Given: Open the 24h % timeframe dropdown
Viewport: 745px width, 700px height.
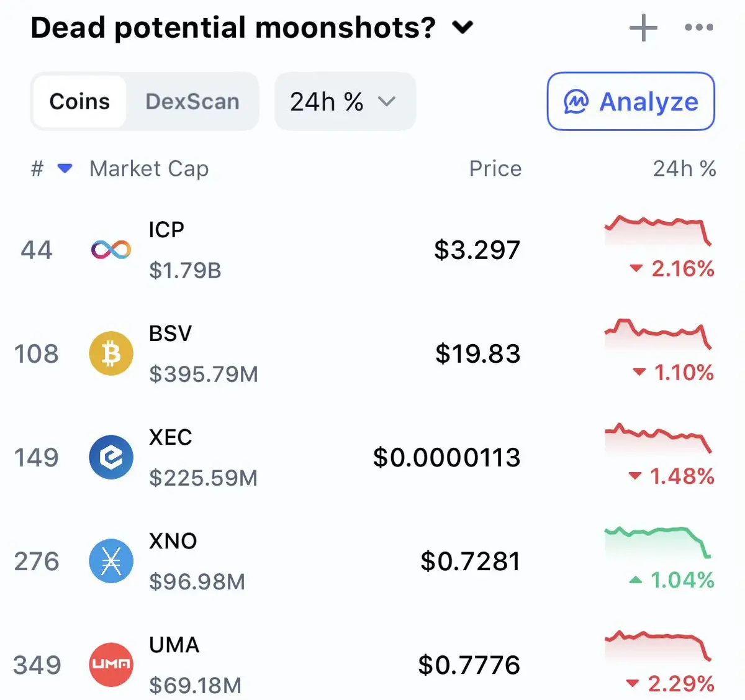Looking at the screenshot, I should (345, 101).
